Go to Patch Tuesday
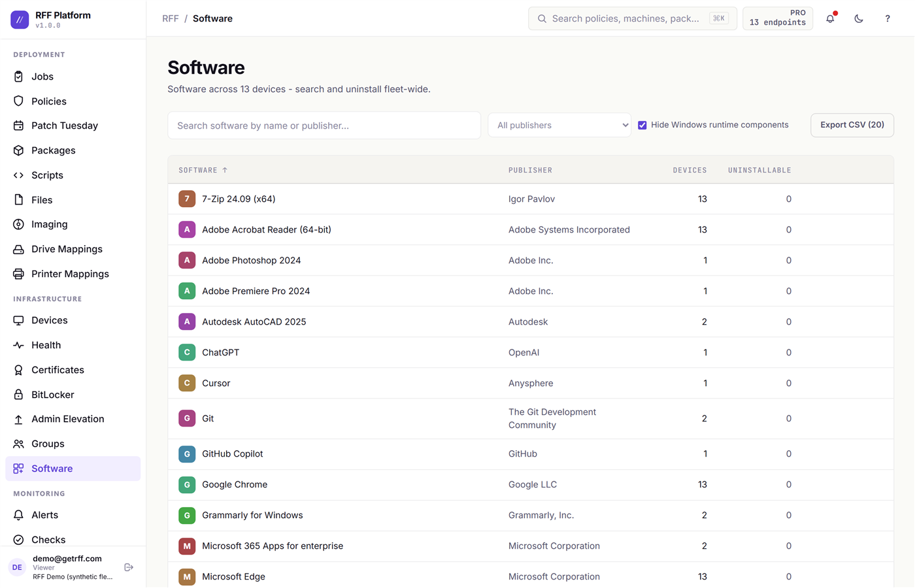 pos(73,125)
